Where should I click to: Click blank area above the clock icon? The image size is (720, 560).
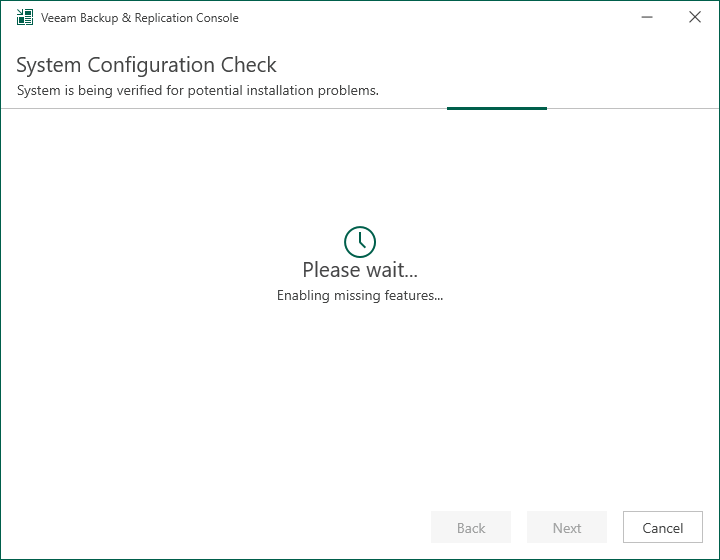pos(360,170)
